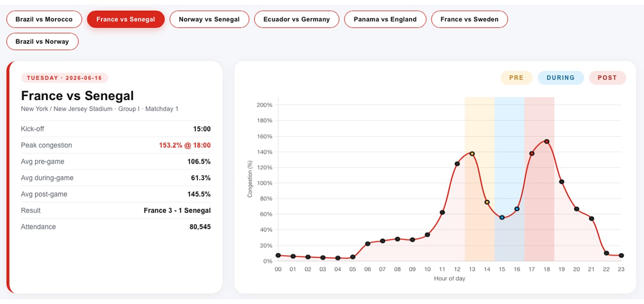
Task: Click the data point at hour 12
Action: (457, 164)
